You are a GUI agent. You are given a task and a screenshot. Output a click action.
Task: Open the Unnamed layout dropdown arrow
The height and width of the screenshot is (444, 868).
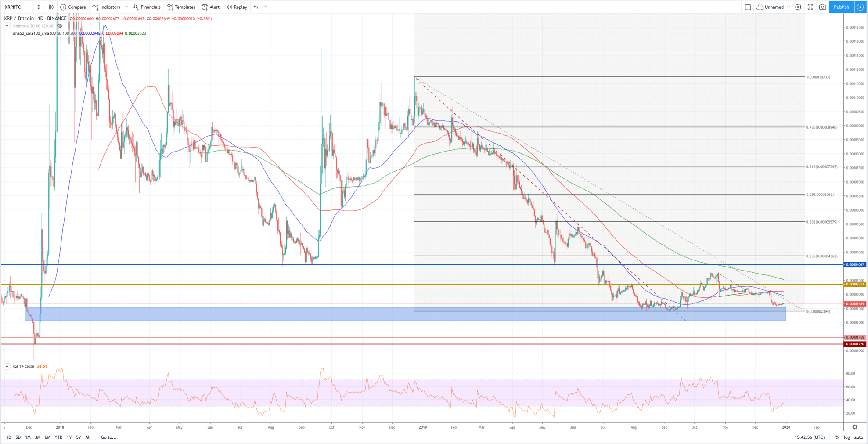pyautogui.click(x=789, y=7)
